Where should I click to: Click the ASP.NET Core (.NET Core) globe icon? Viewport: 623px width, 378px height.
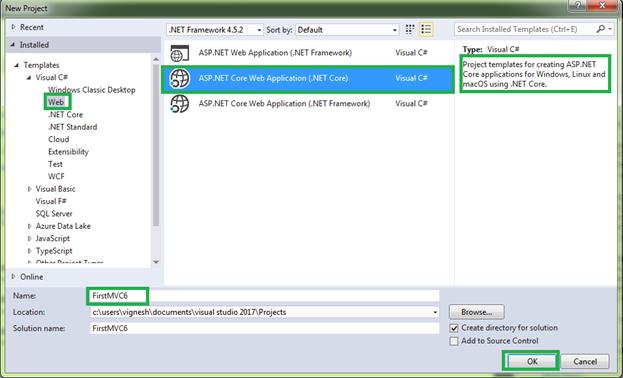(180, 78)
